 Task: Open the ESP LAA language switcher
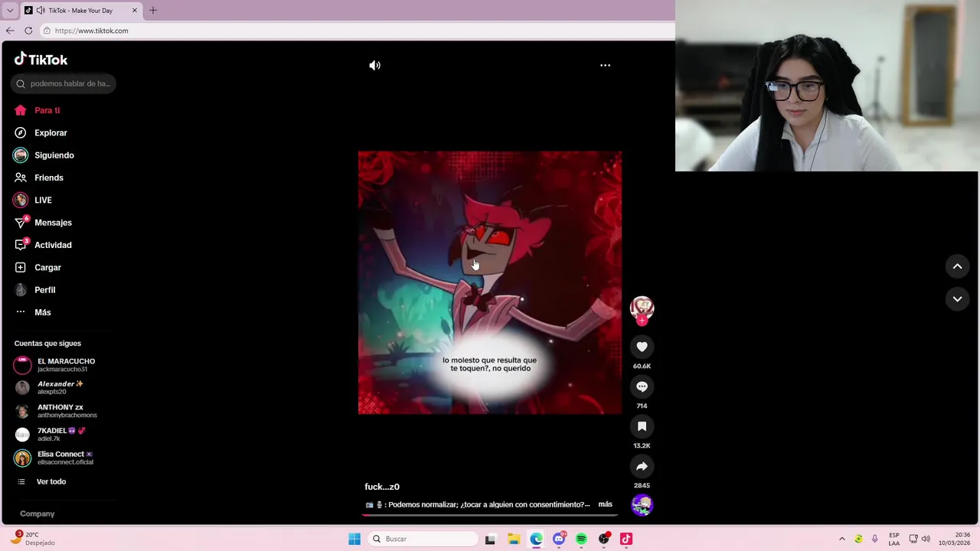pyautogui.click(x=894, y=539)
